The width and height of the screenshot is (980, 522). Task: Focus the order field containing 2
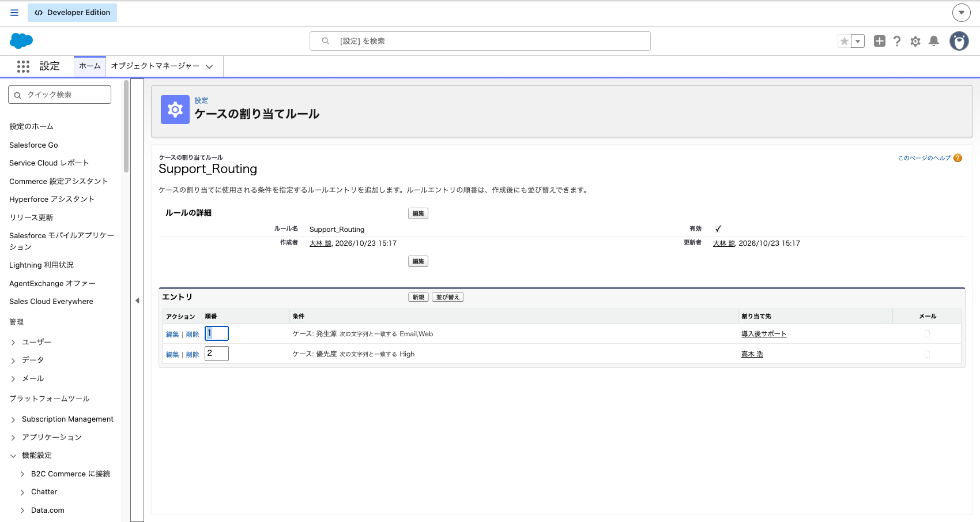click(217, 354)
